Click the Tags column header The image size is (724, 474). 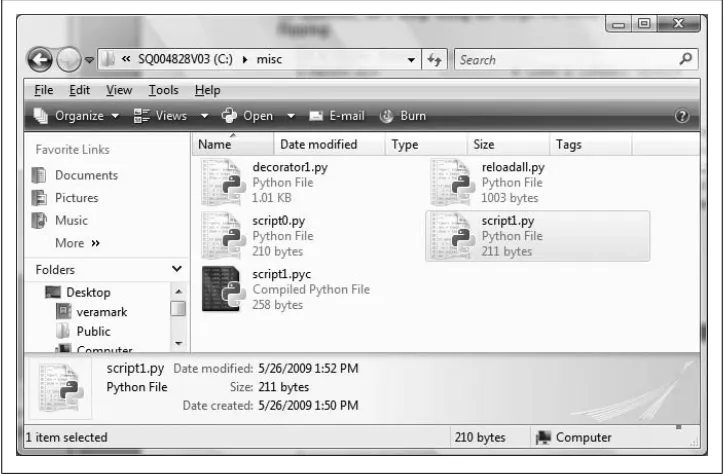[x=591, y=144]
